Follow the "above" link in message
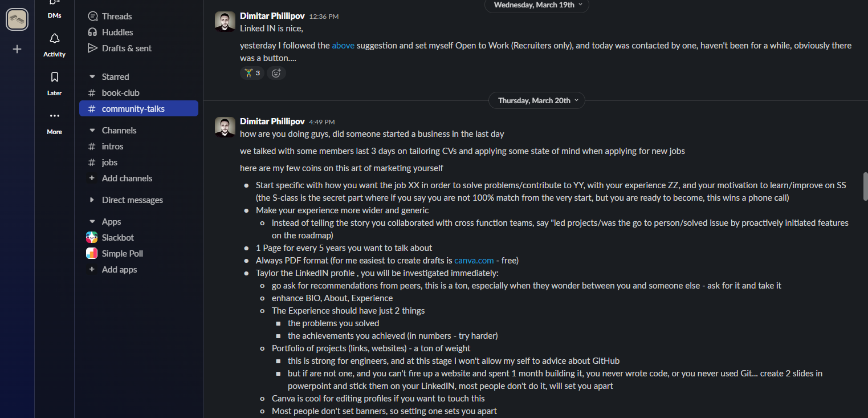 coord(343,46)
